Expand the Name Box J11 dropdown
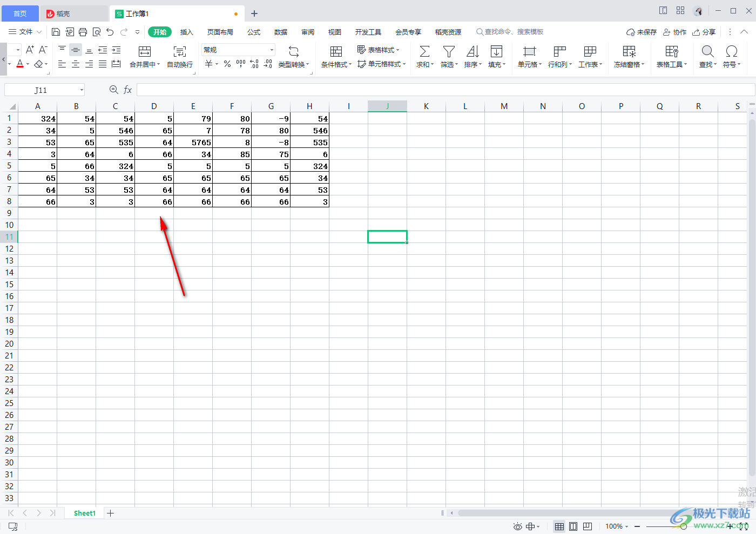 [82, 90]
